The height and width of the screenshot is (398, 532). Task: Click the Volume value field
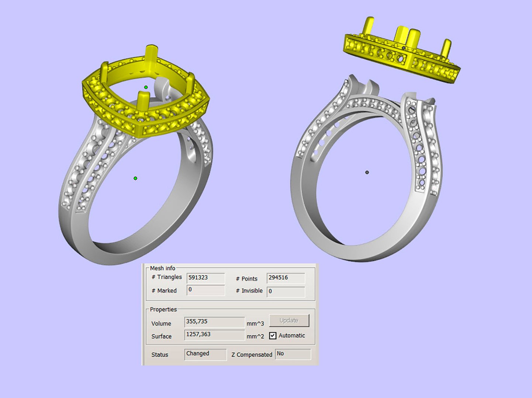click(x=214, y=322)
